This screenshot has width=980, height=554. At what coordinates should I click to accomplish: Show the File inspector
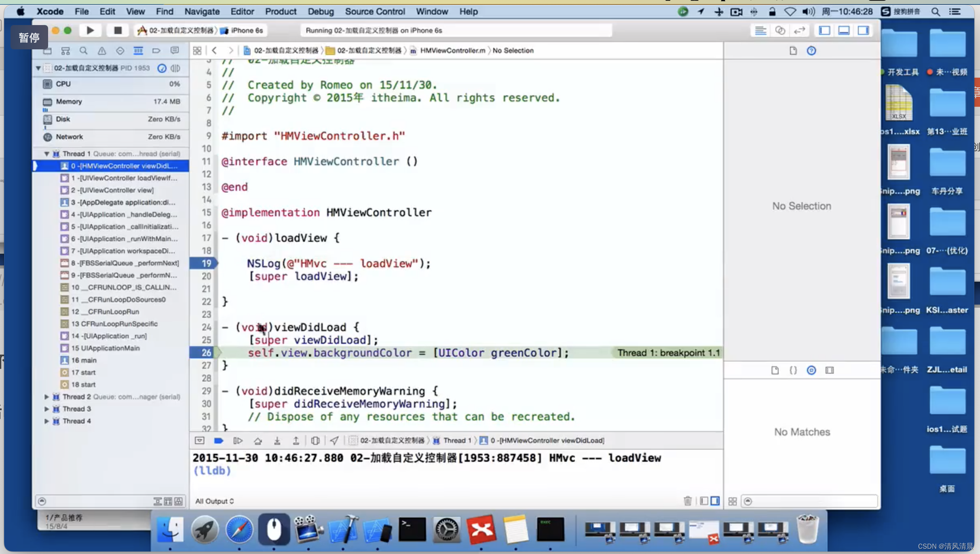793,51
